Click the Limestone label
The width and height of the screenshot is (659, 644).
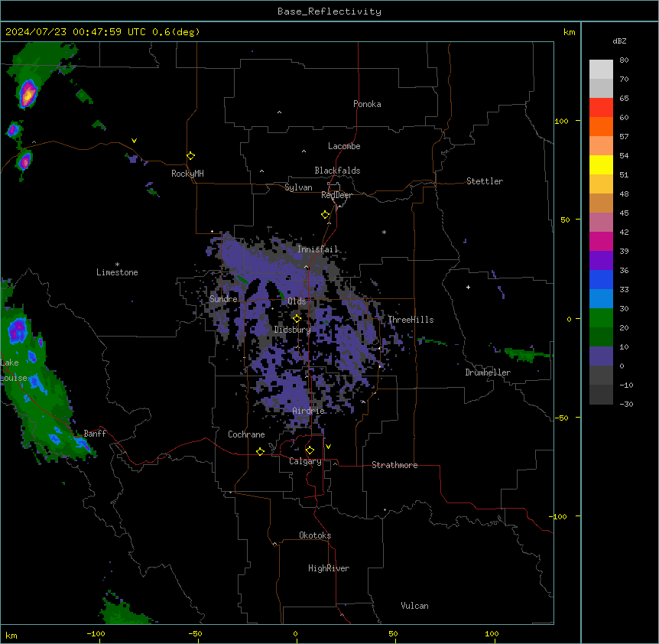pyautogui.click(x=117, y=272)
